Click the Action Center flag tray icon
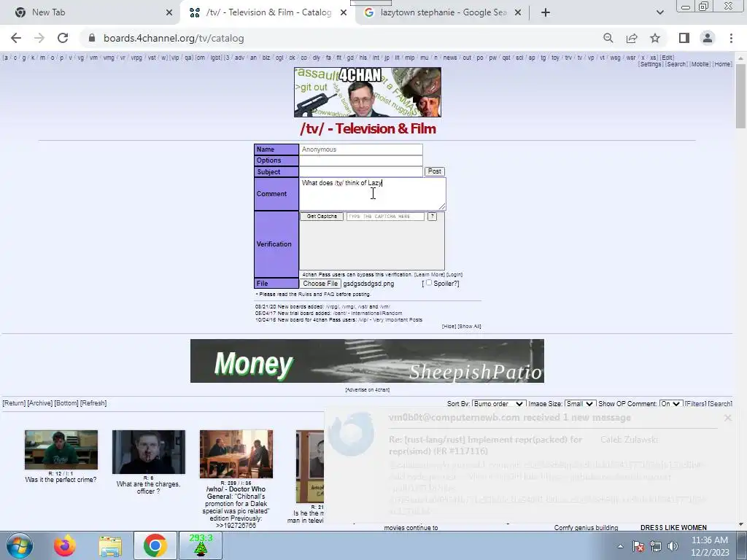747x560 pixels. (x=638, y=547)
